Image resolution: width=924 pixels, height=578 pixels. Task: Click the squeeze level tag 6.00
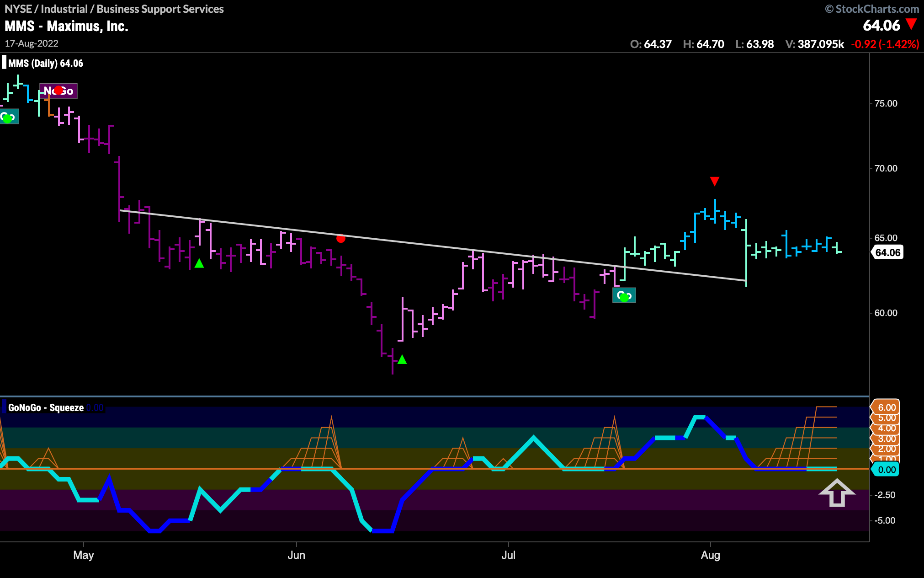(886, 407)
